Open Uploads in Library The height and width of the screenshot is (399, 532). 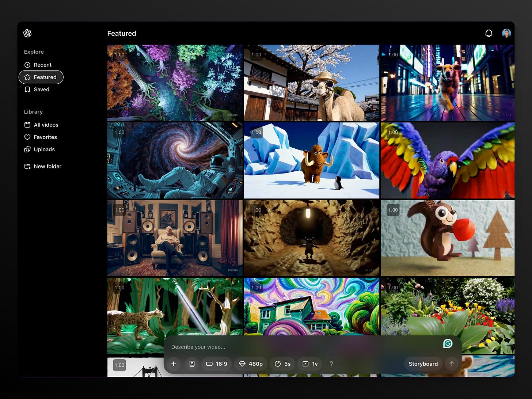39,149
